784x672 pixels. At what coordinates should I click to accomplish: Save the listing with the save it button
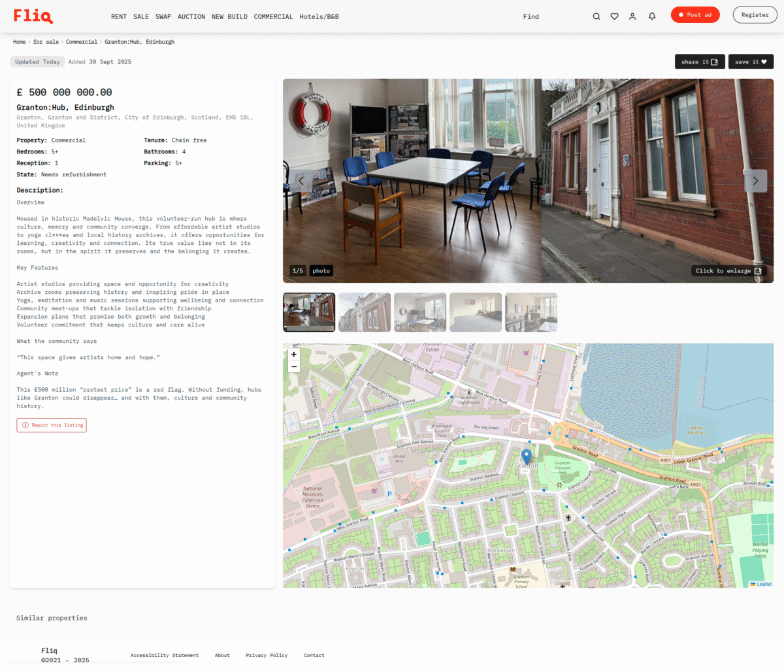tap(751, 61)
